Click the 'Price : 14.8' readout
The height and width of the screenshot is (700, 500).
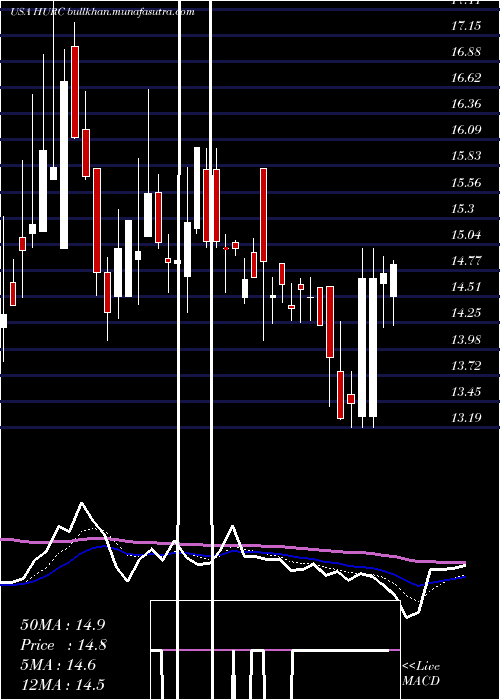pos(63,645)
